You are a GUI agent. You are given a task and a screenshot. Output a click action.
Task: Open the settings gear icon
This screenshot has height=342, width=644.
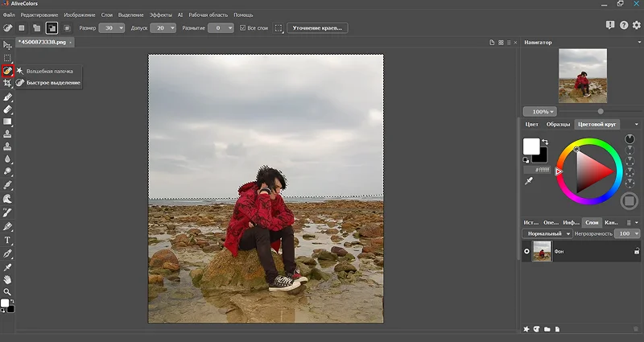click(x=637, y=25)
